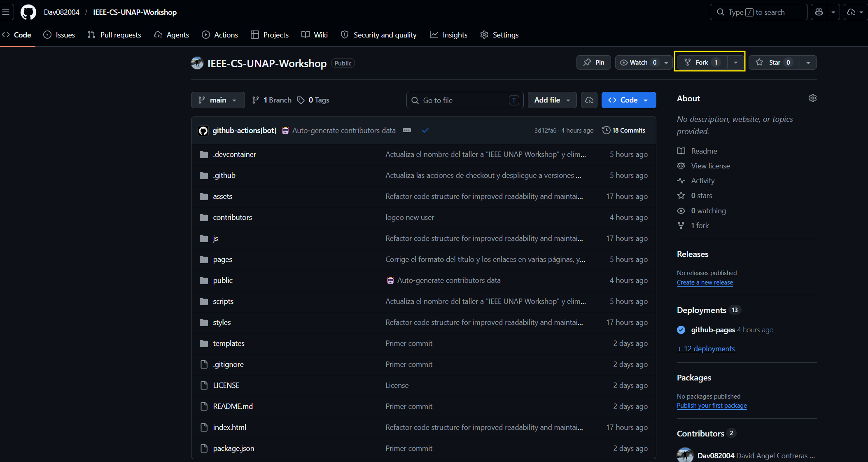Screen dimensions: 868x462
Task: Open Activity link in About
Action: (703, 181)
